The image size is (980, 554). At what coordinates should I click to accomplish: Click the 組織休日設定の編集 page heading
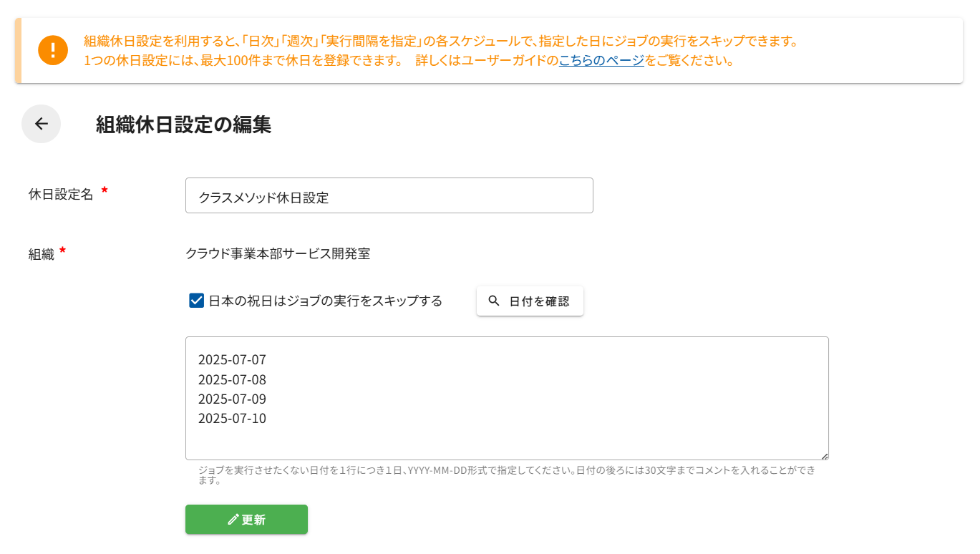(183, 125)
